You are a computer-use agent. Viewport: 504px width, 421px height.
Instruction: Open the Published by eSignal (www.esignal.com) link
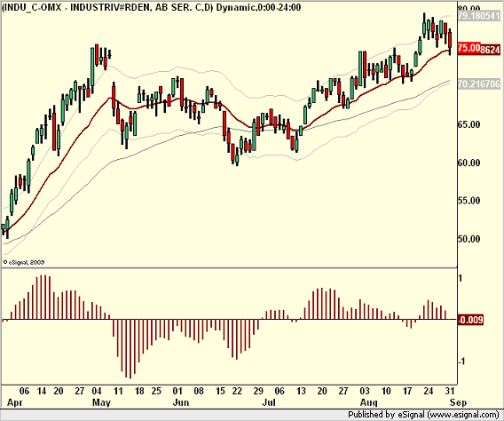tap(423, 415)
